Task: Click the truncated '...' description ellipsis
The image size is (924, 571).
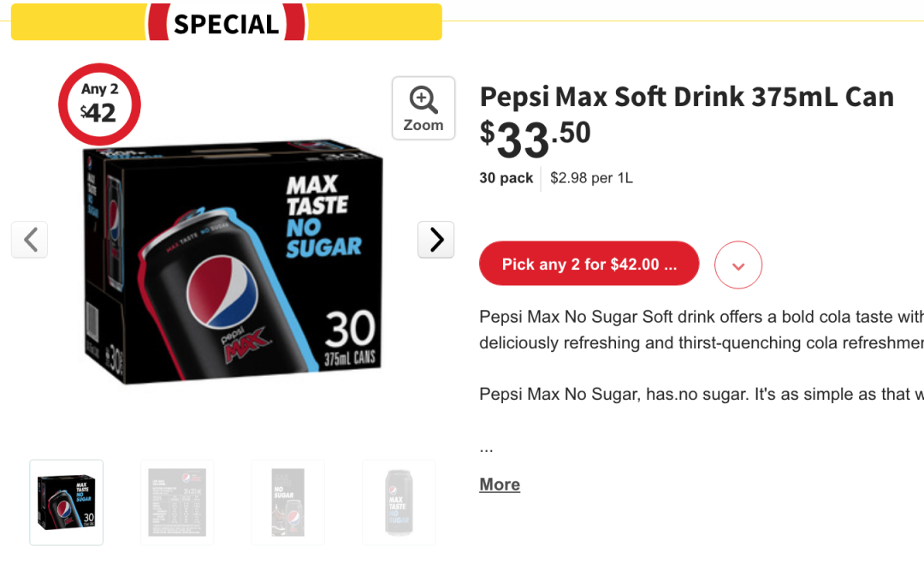Action: 487,447
